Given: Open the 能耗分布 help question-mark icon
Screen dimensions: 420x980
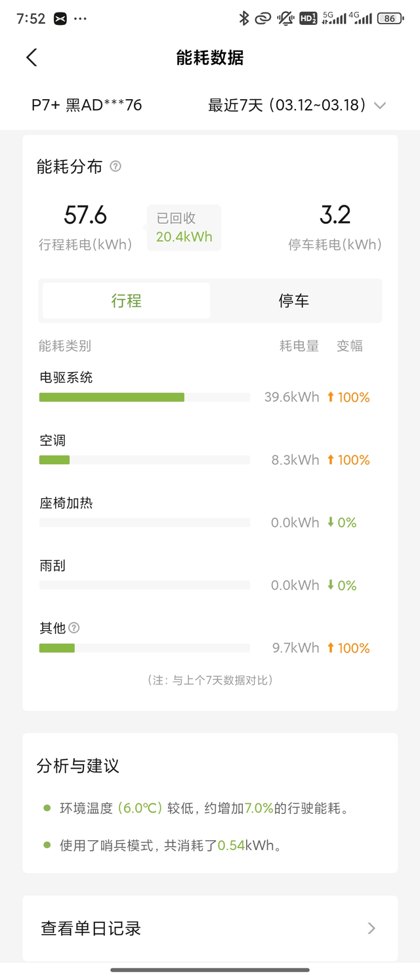Looking at the screenshot, I should (115, 167).
